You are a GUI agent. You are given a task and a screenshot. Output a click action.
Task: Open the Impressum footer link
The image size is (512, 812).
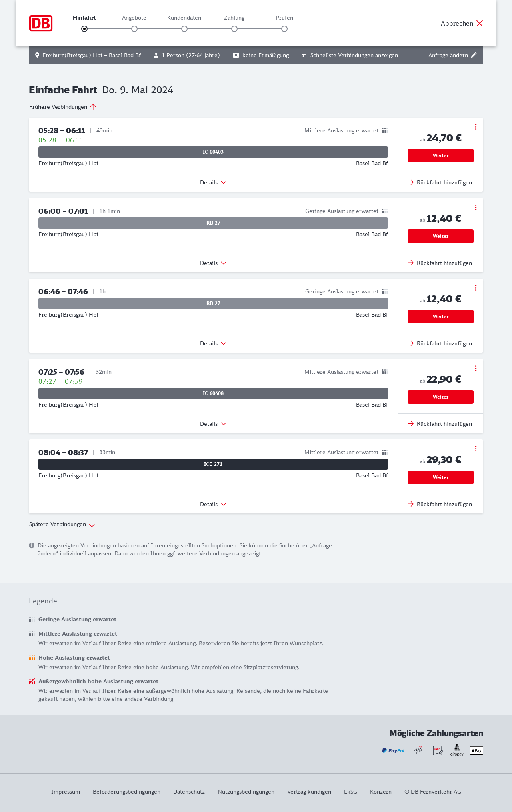(x=66, y=792)
